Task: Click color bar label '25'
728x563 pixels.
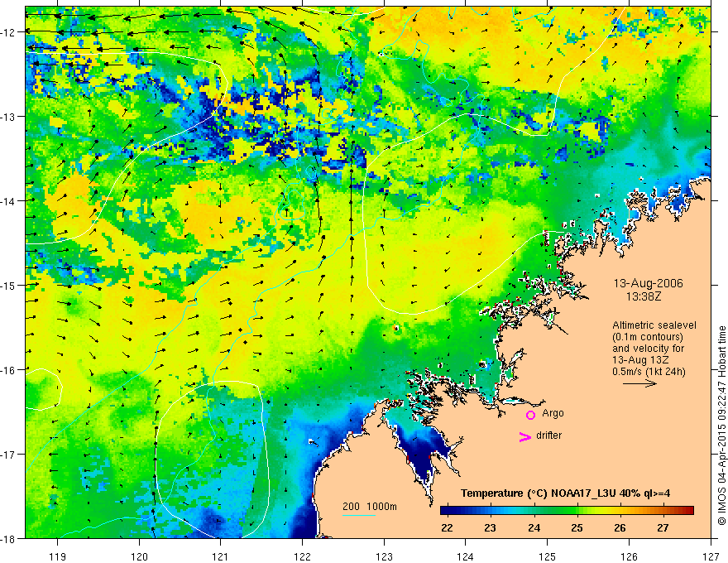Action: (577, 527)
